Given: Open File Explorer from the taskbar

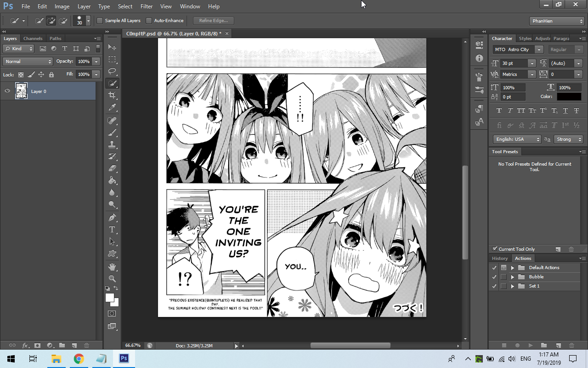Looking at the screenshot, I should 56,359.
